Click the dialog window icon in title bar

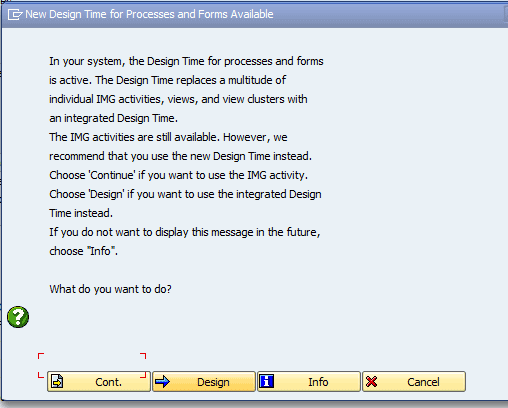pyautogui.click(x=15, y=14)
